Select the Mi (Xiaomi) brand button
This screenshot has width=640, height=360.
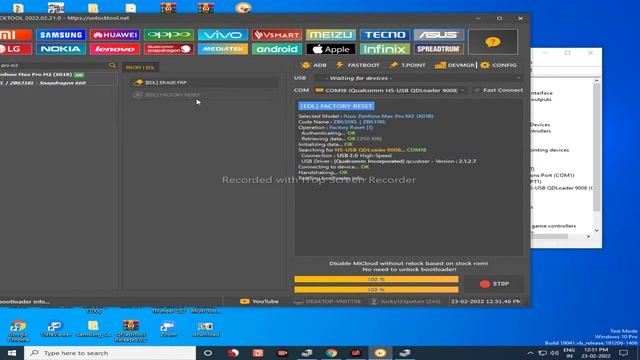pyautogui.click(x=16, y=35)
